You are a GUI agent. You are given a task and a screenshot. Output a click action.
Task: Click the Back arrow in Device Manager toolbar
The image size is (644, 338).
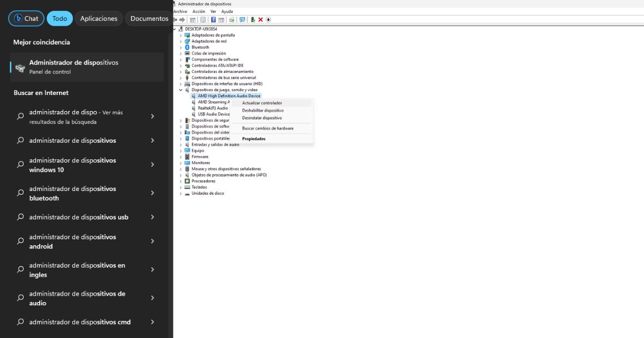(x=175, y=19)
